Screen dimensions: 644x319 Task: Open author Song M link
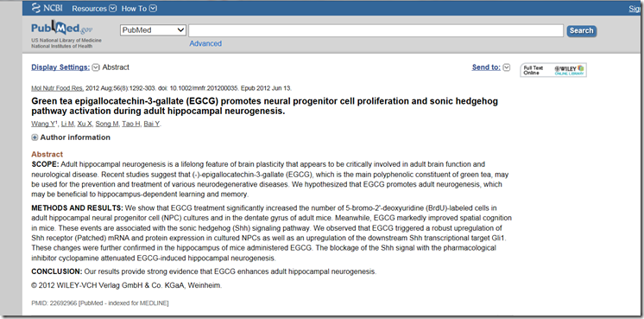[x=107, y=124]
